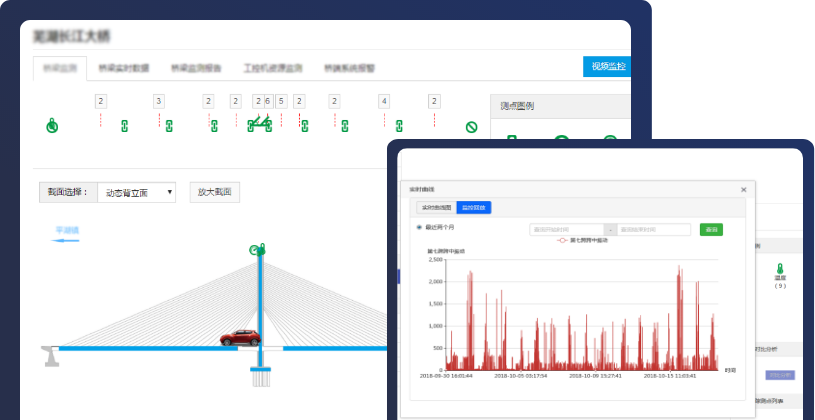Click the green 查询 button
815x420 pixels.
pos(711,229)
